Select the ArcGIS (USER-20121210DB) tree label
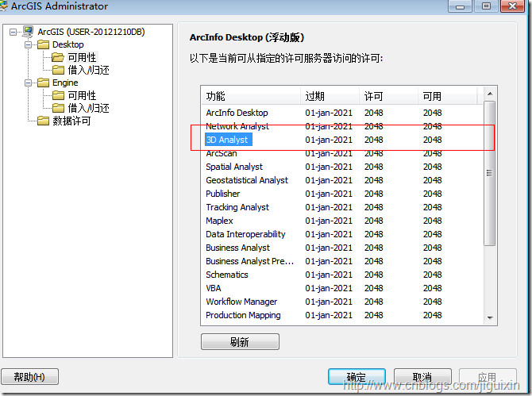The image size is (532, 396). click(x=91, y=32)
